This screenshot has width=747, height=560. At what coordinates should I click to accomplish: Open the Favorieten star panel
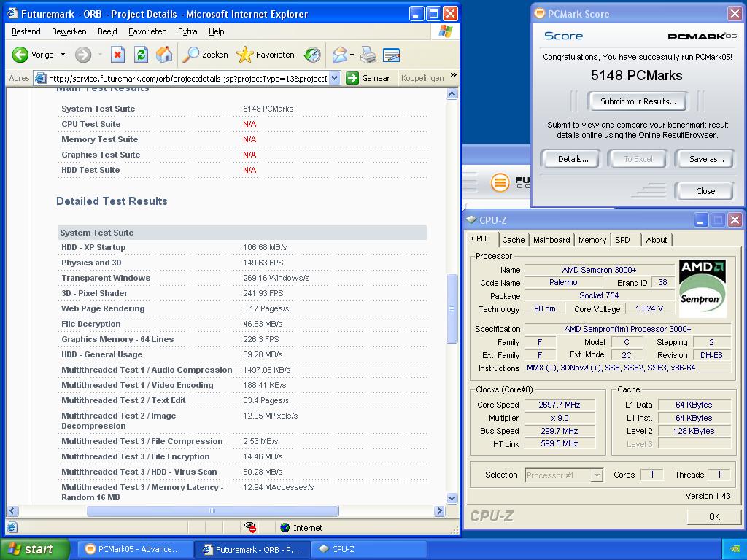click(x=266, y=55)
